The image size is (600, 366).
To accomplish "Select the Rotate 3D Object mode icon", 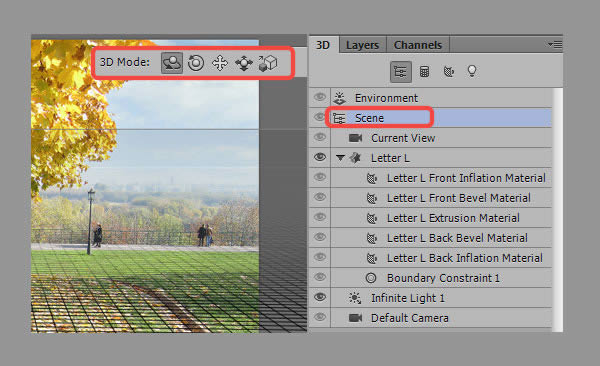I will pyautogui.click(x=171, y=63).
